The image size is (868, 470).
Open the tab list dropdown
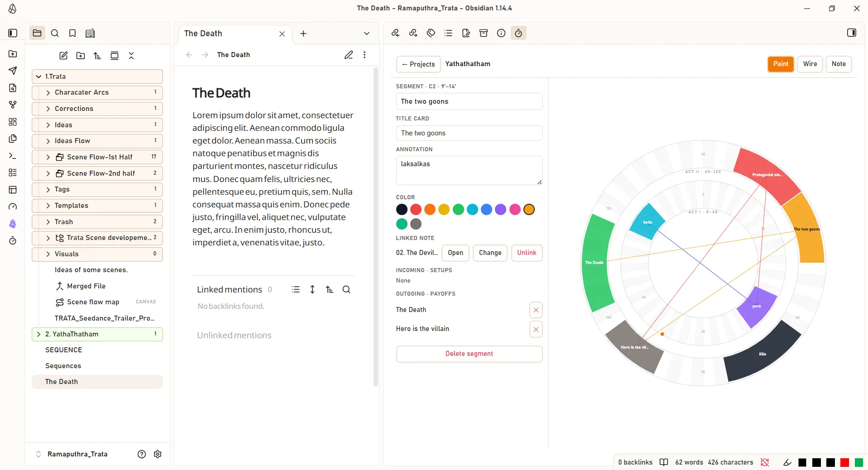click(x=367, y=34)
